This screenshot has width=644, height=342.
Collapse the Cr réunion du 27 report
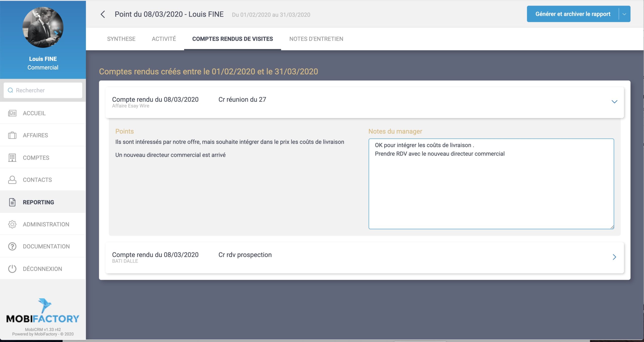coord(615,102)
